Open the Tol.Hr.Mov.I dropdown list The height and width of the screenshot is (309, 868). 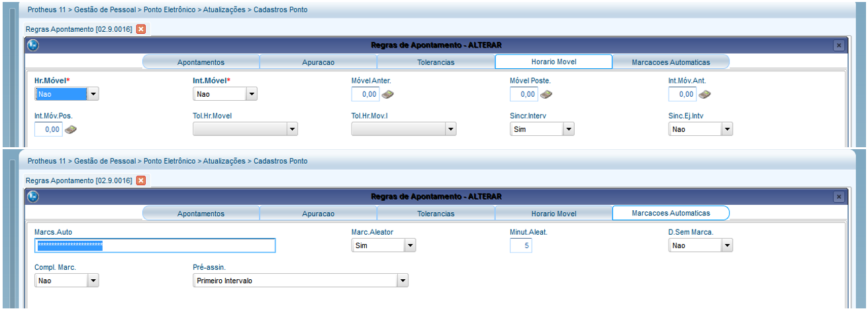(450, 129)
